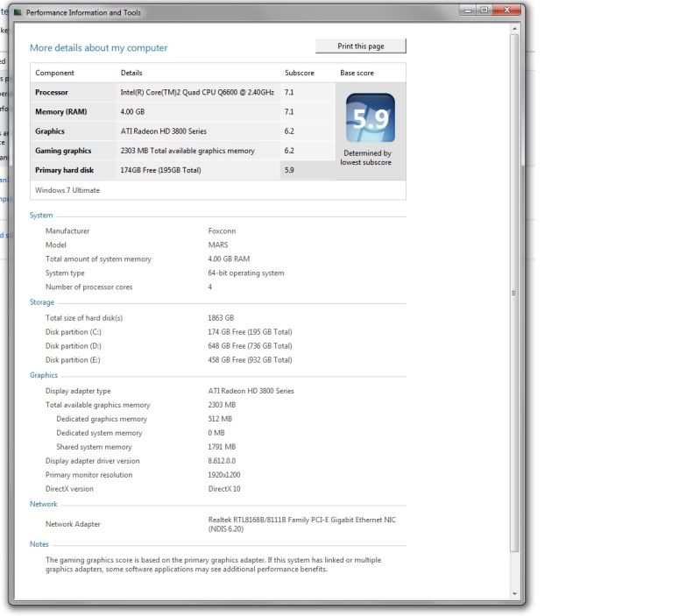Click the More details about my computer heading
This screenshot has height=616, width=700.
(98, 48)
